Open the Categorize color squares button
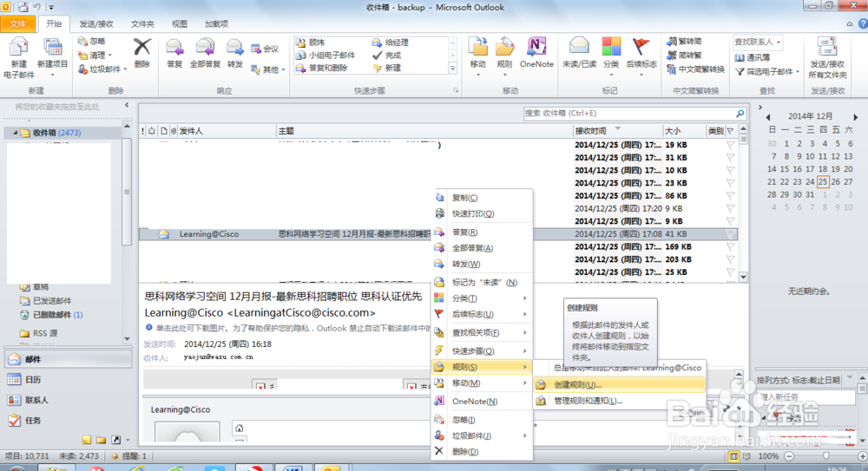Screen dimensions: 868x471 coord(611,56)
